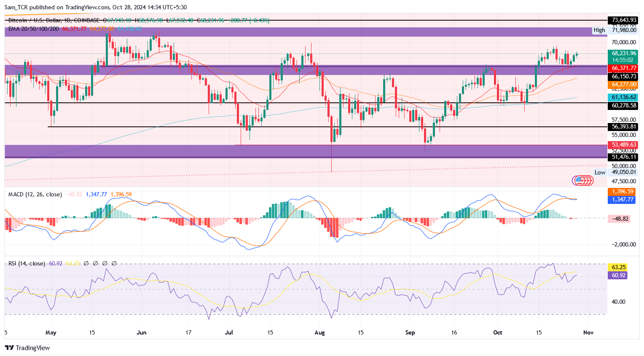The height and width of the screenshot is (356, 644).
Task: Click the MACD orange value label 1,396.59 on axis
Action: point(621,192)
